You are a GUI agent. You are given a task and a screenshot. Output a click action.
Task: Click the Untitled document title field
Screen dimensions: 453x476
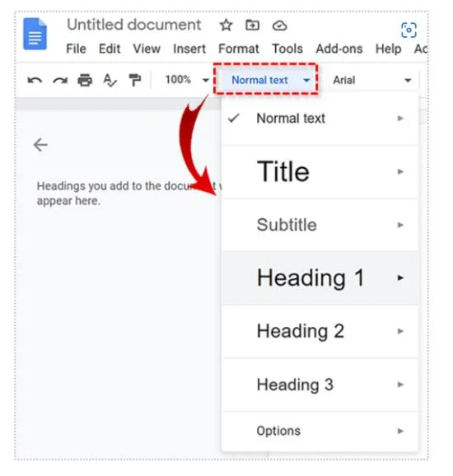tap(134, 25)
